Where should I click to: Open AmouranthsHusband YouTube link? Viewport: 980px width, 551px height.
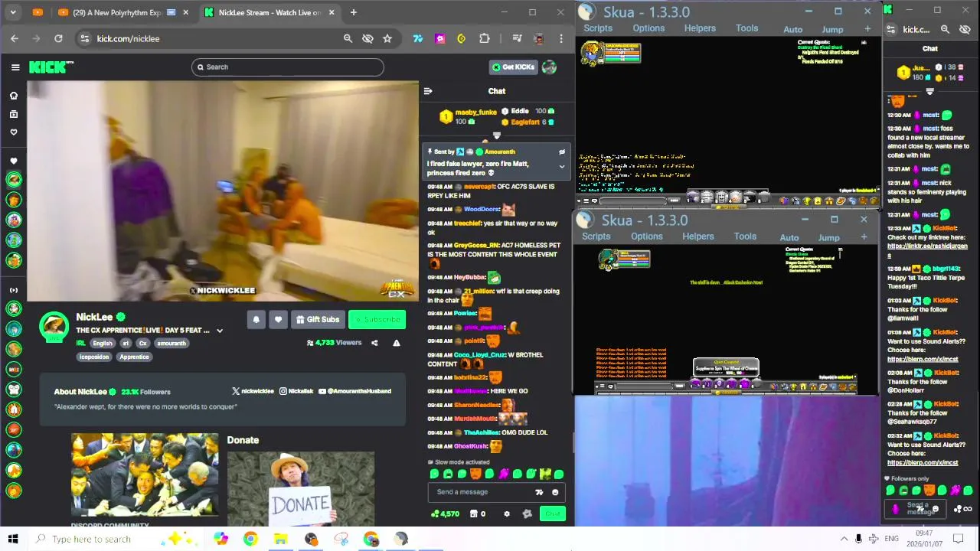coord(354,391)
